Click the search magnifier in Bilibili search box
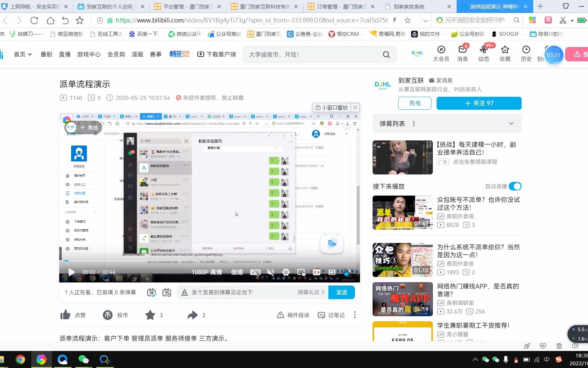 click(x=386, y=55)
